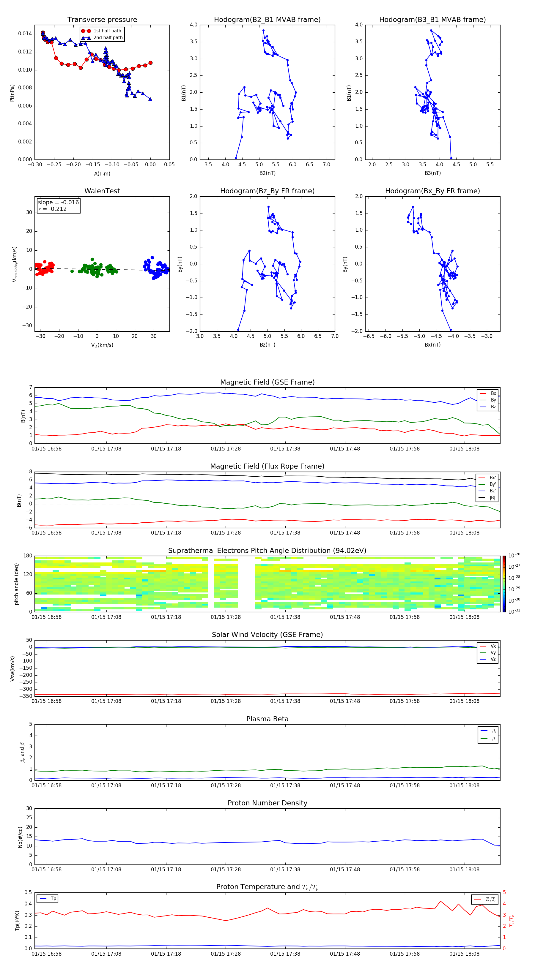Select Bz' in the Flux Rope legend
The image size is (535, 980).
[x=488, y=491]
